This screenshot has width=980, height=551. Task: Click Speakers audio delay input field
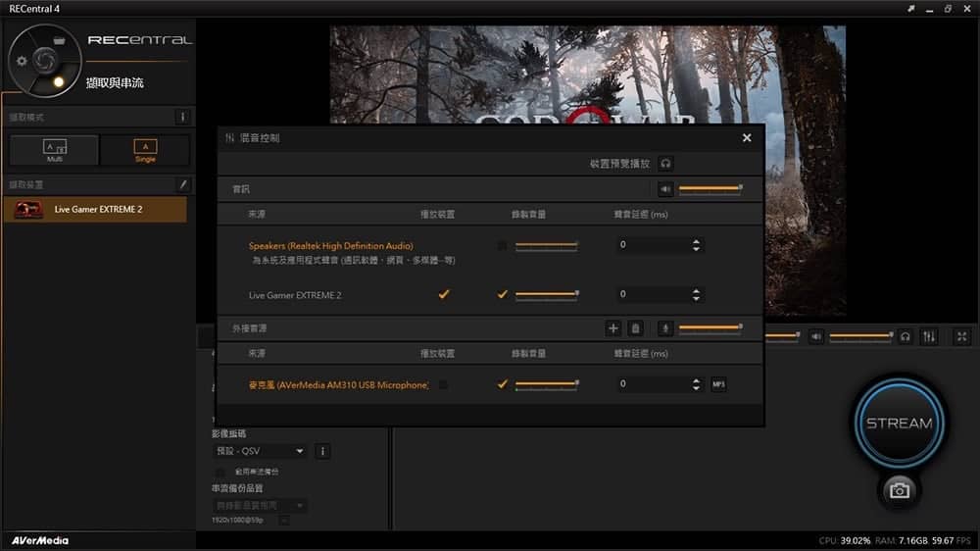point(653,244)
